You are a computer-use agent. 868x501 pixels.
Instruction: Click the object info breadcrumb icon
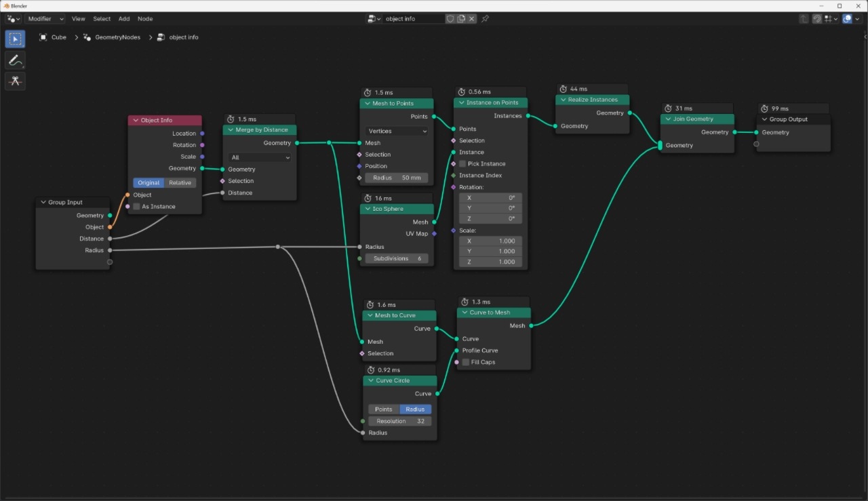(161, 37)
